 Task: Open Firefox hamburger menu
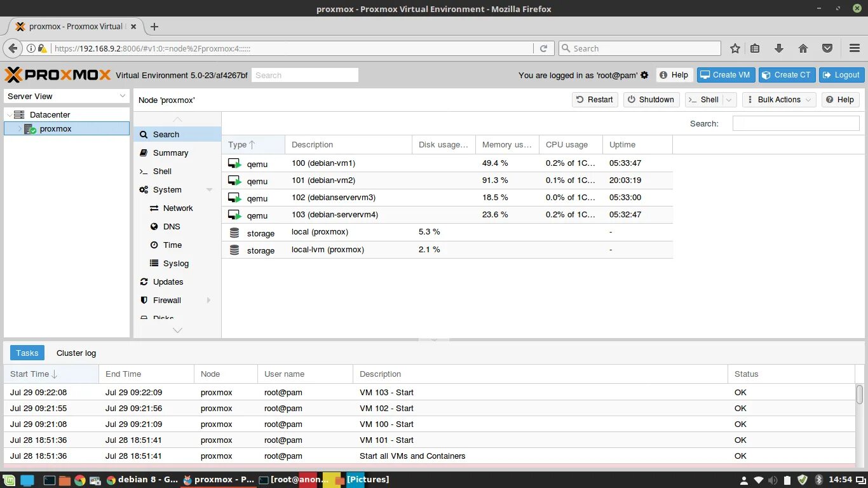855,48
